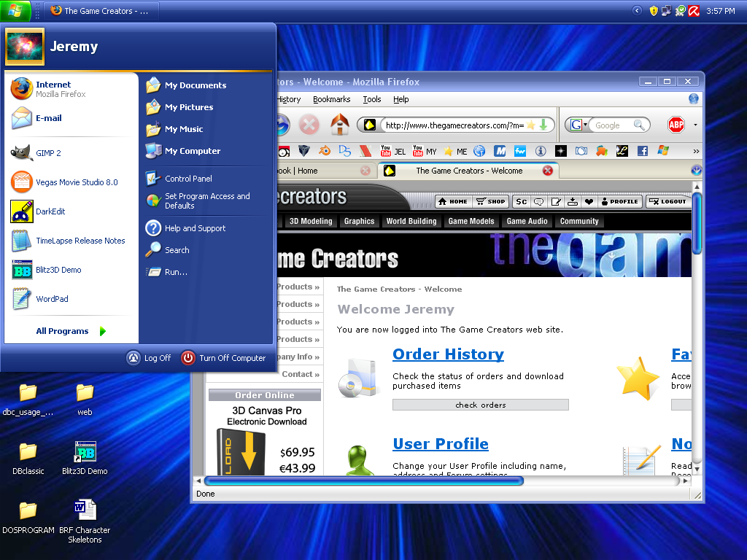Open the Blender bookmark icon
747x560 pixels.
coord(325,151)
